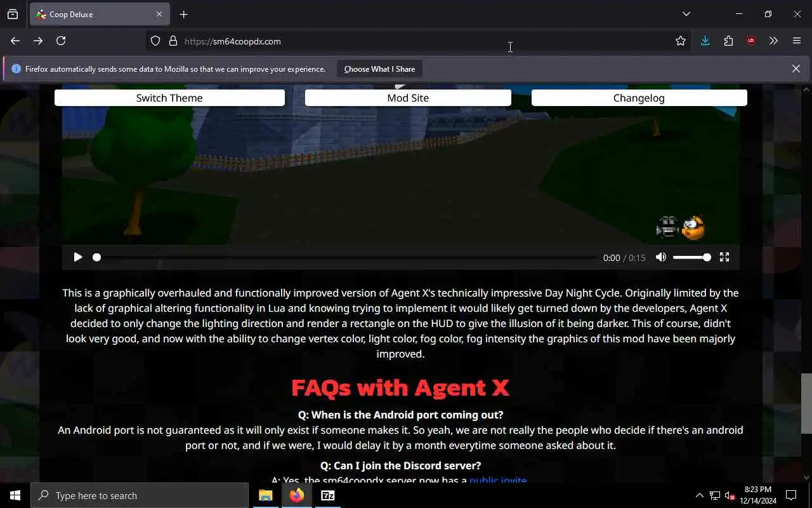This screenshot has height=508, width=812.
Task: Click Choose What I Share button
Action: [x=379, y=69]
